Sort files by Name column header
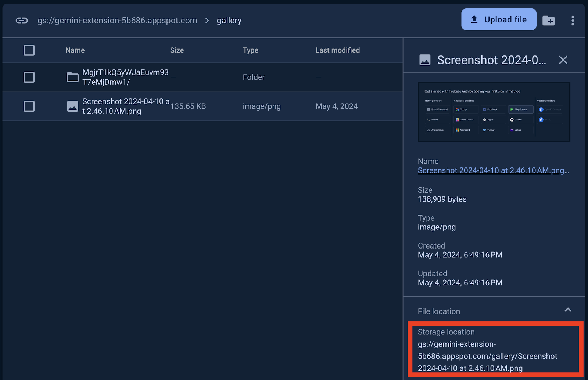The width and height of the screenshot is (588, 380). tap(75, 50)
